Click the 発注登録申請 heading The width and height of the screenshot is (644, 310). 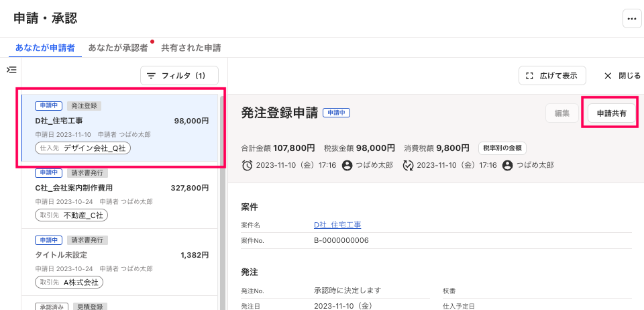click(279, 113)
